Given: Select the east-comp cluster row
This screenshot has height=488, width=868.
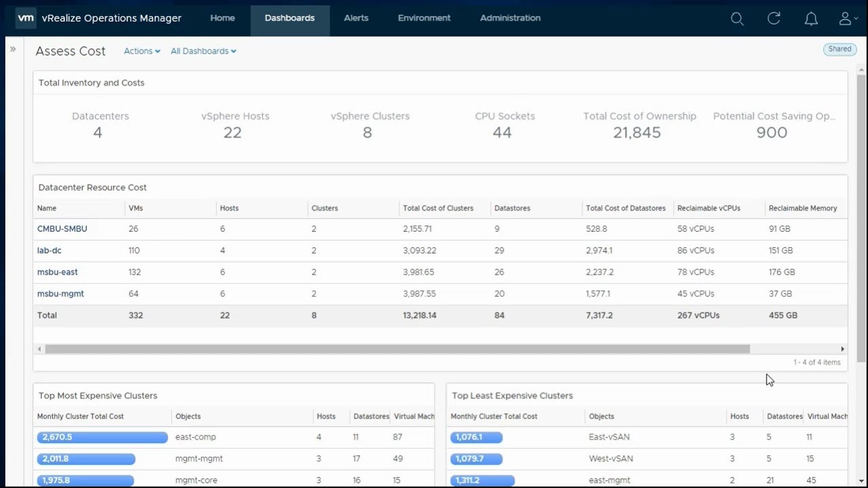Looking at the screenshot, I should (234, 437).
